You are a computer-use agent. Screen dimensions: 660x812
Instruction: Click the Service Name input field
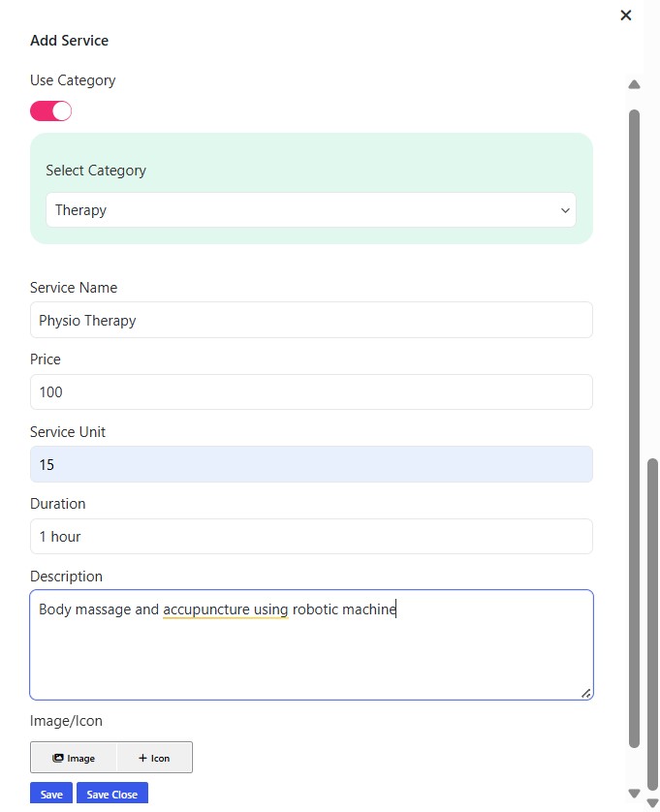point(310,320)
